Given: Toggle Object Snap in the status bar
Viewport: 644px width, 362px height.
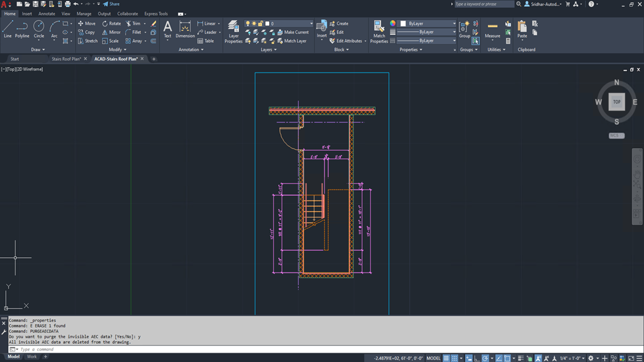Looking at the screenshot, I should (507, 358).
